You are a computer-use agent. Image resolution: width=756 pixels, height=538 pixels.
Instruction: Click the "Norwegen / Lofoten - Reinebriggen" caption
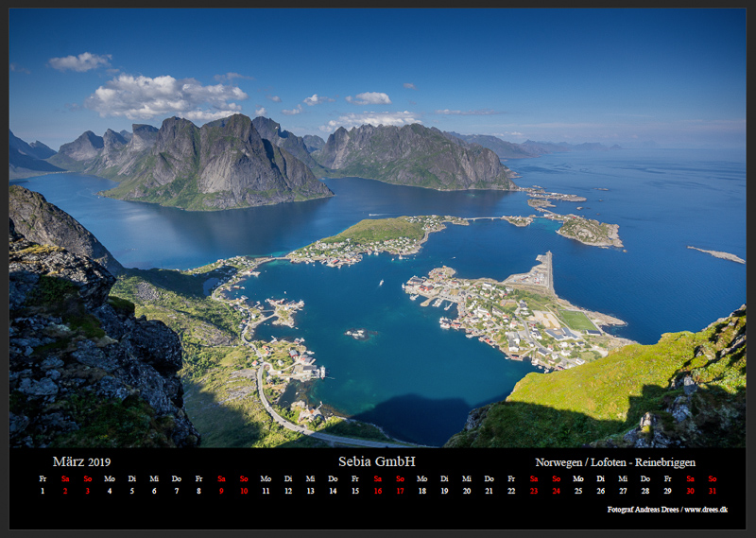(x=615, y=462)
